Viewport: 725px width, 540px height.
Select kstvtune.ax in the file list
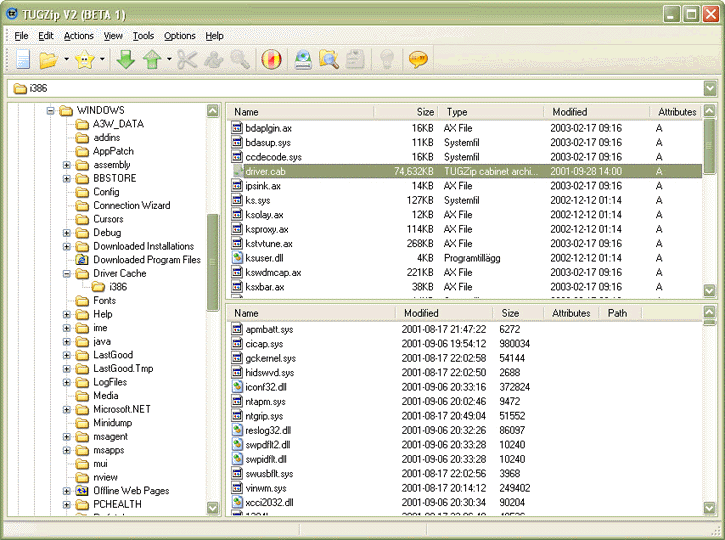(x=269, y=244)
